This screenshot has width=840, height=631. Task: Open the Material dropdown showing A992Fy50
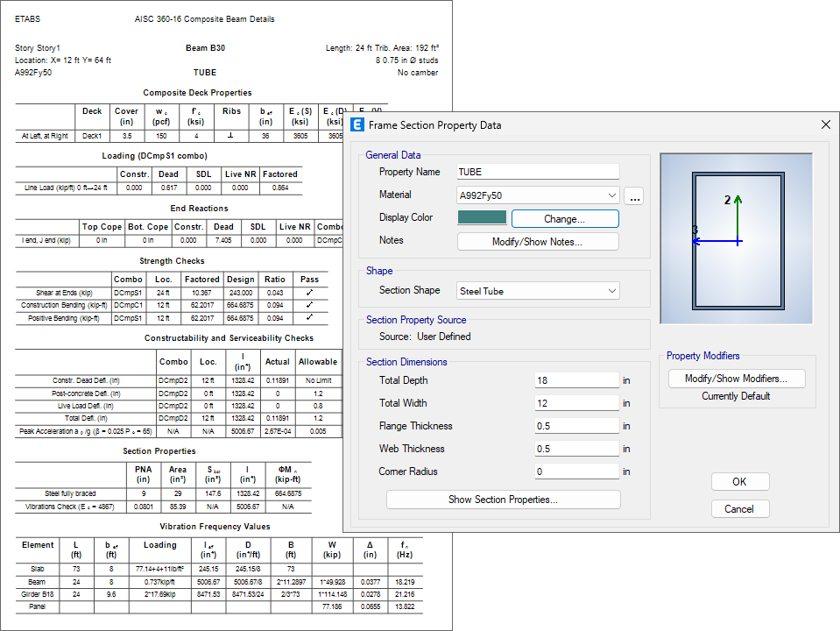click(x=538, y=195)
